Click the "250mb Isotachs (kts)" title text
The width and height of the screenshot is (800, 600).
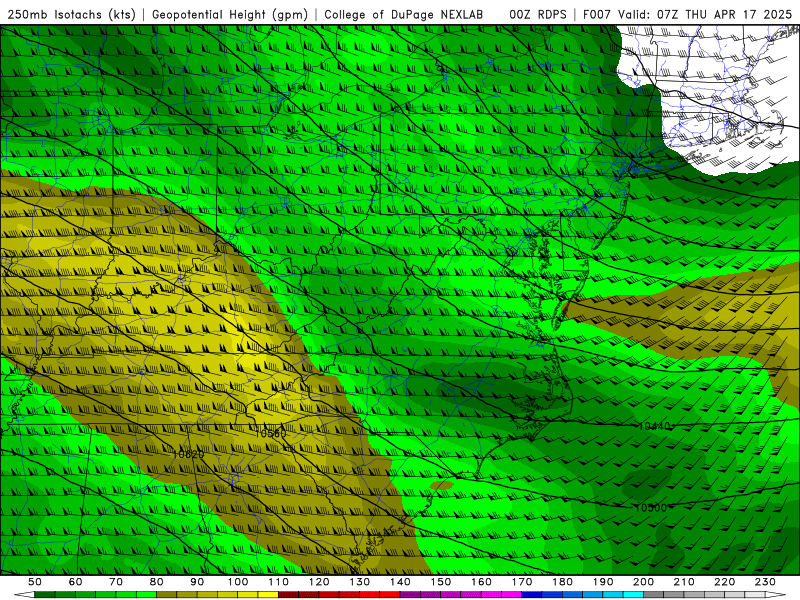(x=71, y=15)
